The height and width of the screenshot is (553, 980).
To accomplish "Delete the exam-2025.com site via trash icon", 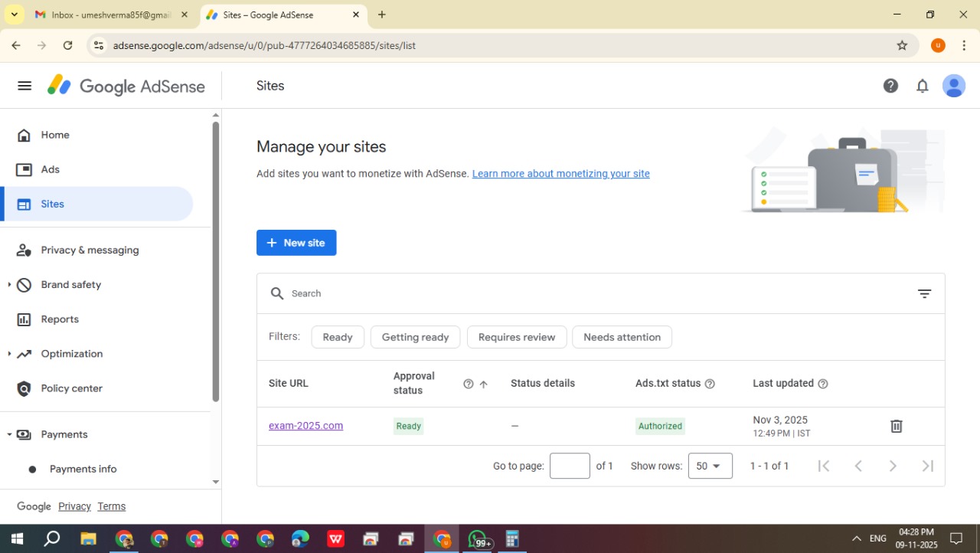I will pyautogui.click(x=897, y=426).
